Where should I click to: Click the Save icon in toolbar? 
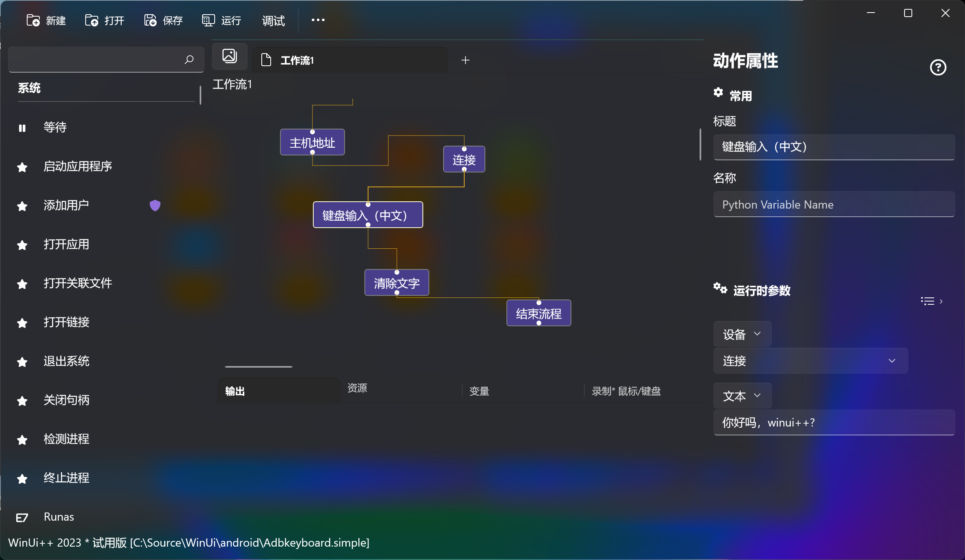click(150, 20)
